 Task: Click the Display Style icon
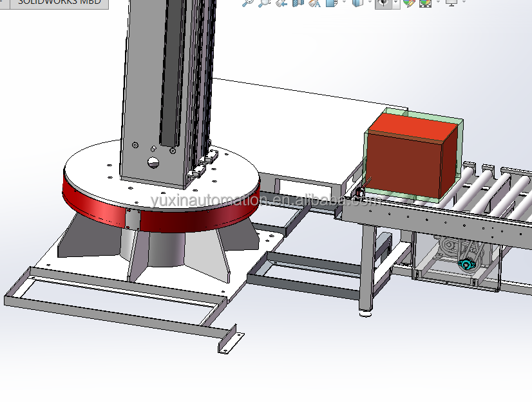click(357, 3)
